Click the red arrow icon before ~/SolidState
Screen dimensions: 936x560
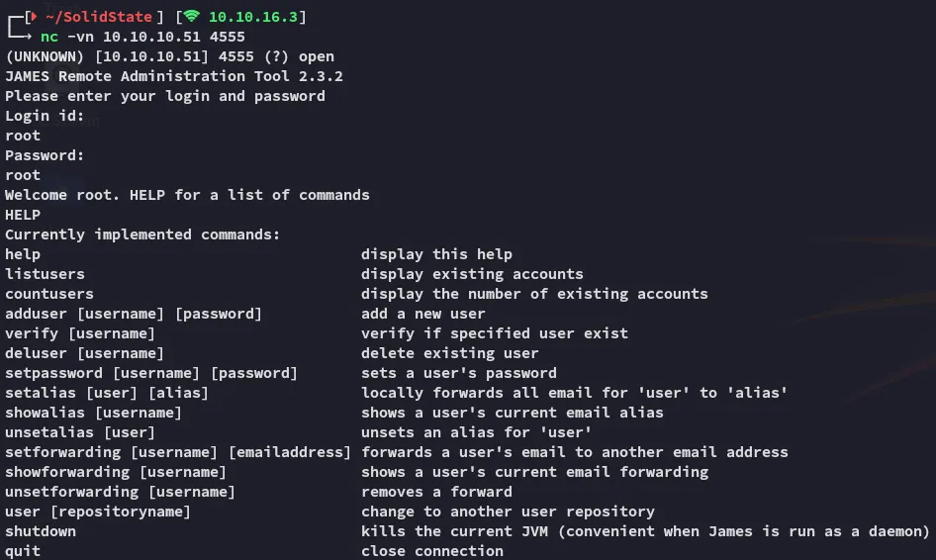32,17
